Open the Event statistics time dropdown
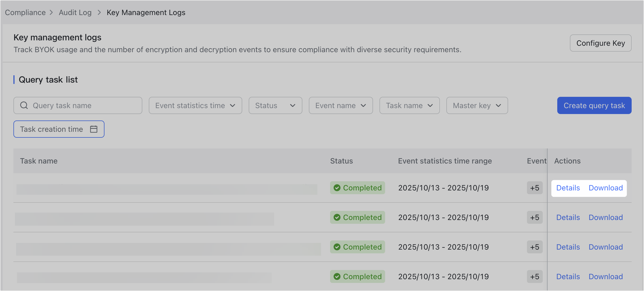 (x=196, y=105)
